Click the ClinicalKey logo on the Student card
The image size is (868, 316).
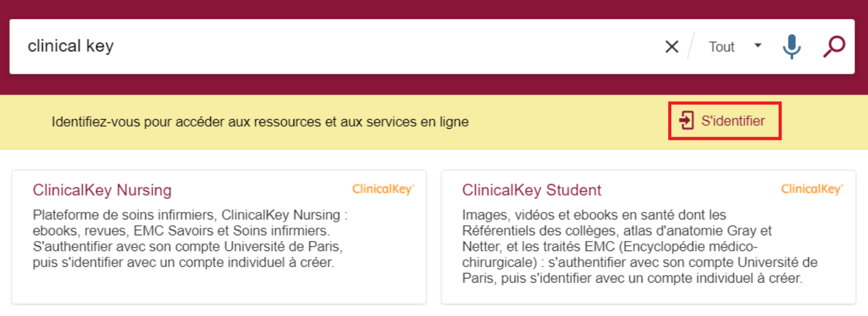pyautogui.click(x=812, y=189)
